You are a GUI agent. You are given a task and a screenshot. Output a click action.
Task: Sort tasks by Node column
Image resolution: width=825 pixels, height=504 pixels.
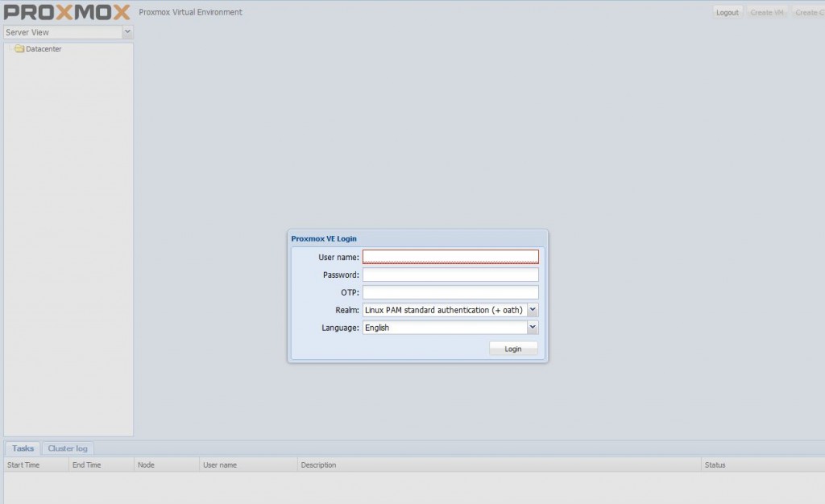click(166, 465)
